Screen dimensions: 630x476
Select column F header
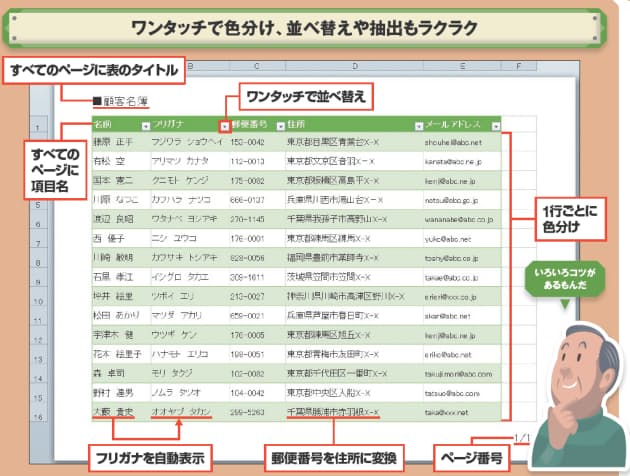point(518,66)
